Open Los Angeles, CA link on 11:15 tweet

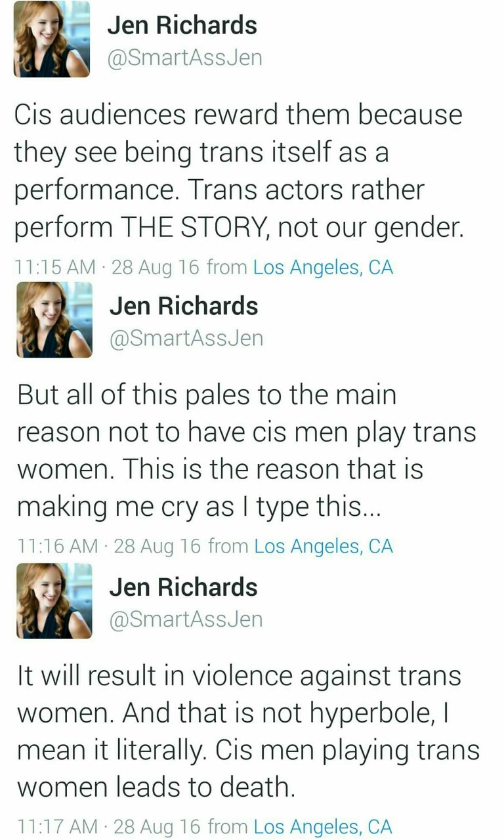[323, 268]
